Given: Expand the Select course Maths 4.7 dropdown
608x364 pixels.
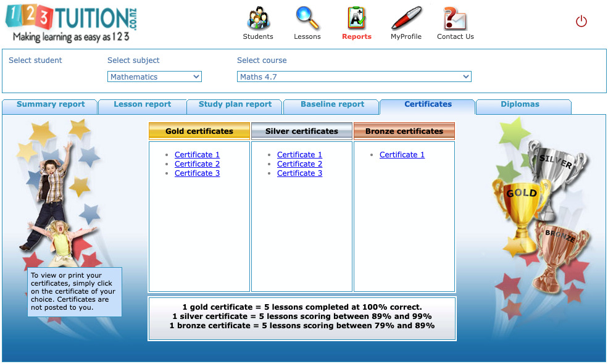Looking at the screenshot, I should tap(354, 77).
